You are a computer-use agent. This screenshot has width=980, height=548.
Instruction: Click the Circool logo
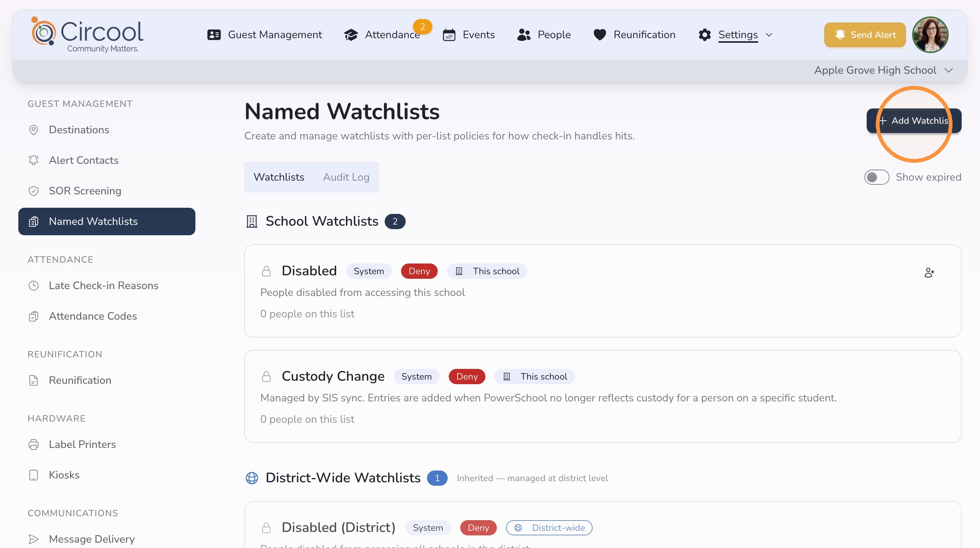tap(87, 35)
